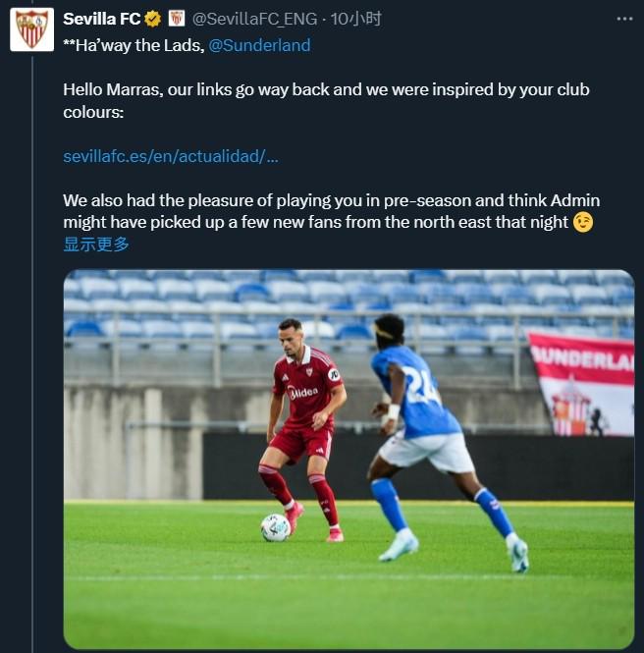Click the blue stadium seats in photo
The image size is (644, 653).
pyautogui.click(x=295, y=304)
